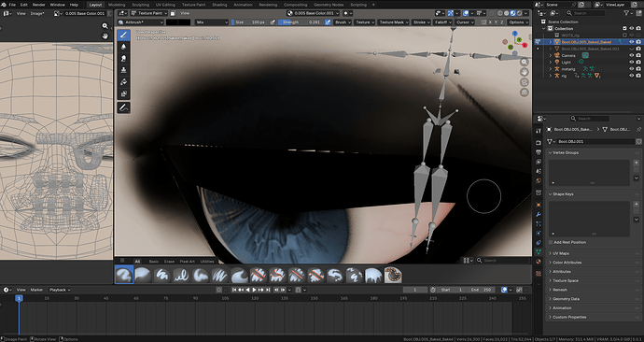Viewport: 644px width, 342px height.
Task: Click zoom magnifier in image editor
Action: tap(105, 26)
